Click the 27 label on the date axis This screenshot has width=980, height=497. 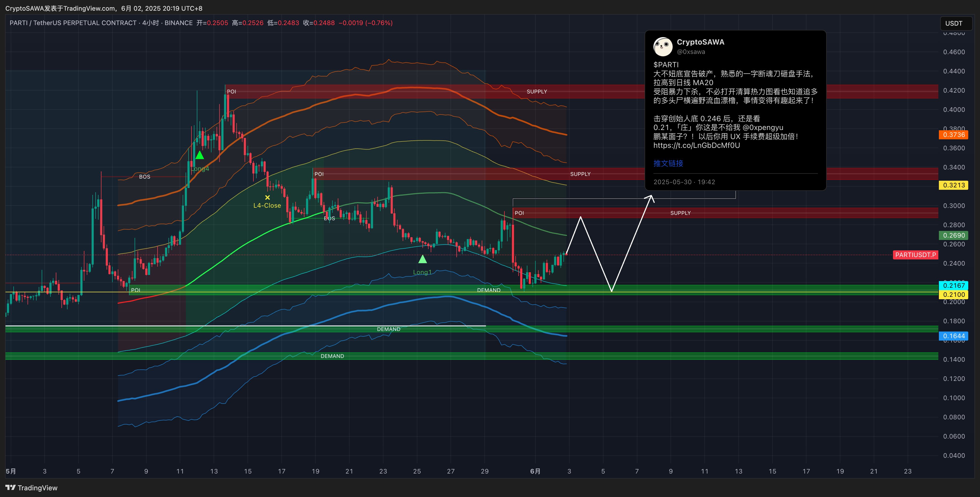[x=450, y=471]
